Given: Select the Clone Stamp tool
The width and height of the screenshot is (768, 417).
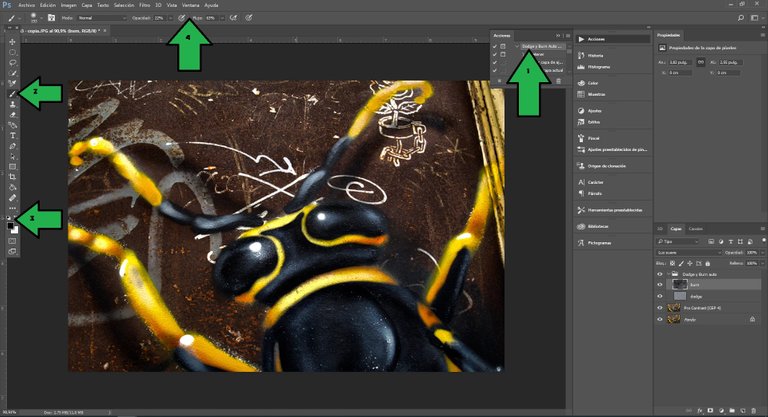Looking at the screenshot, I should point(12,104).
